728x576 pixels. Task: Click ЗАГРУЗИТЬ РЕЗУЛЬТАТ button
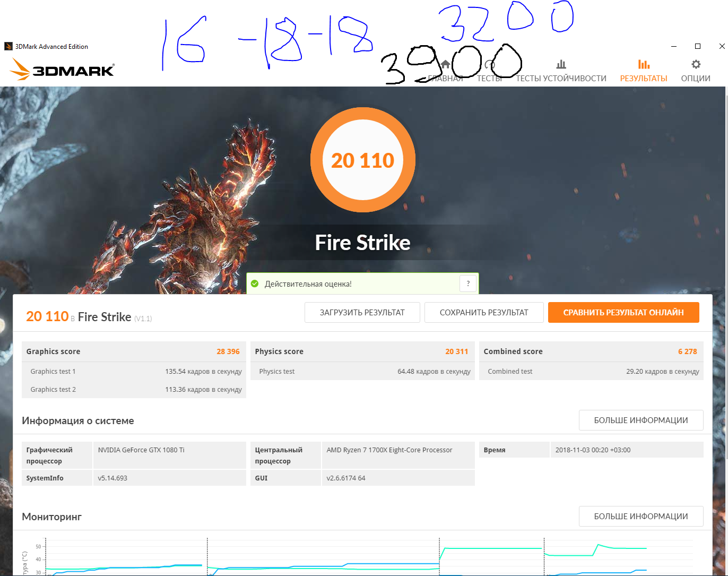coord(362,313)
